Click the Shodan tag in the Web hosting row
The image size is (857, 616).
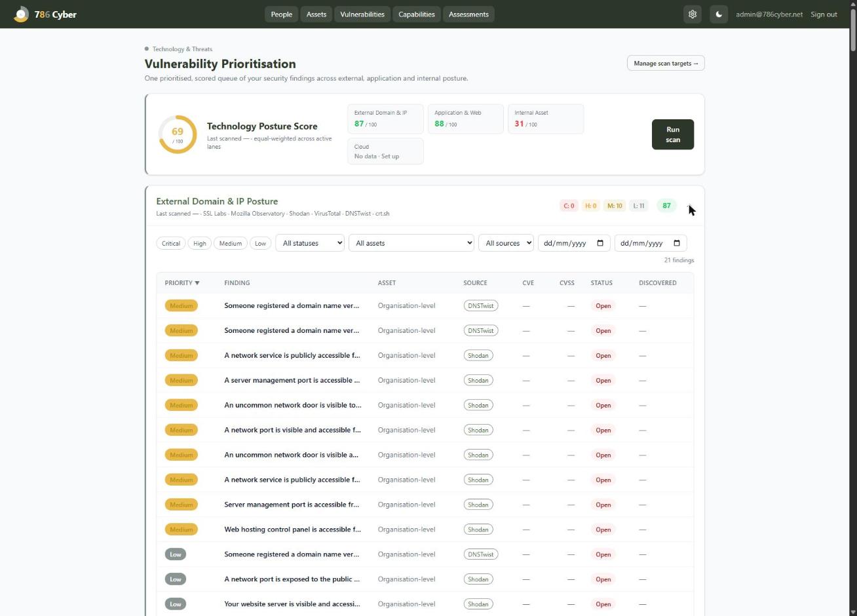coord(478,529)
